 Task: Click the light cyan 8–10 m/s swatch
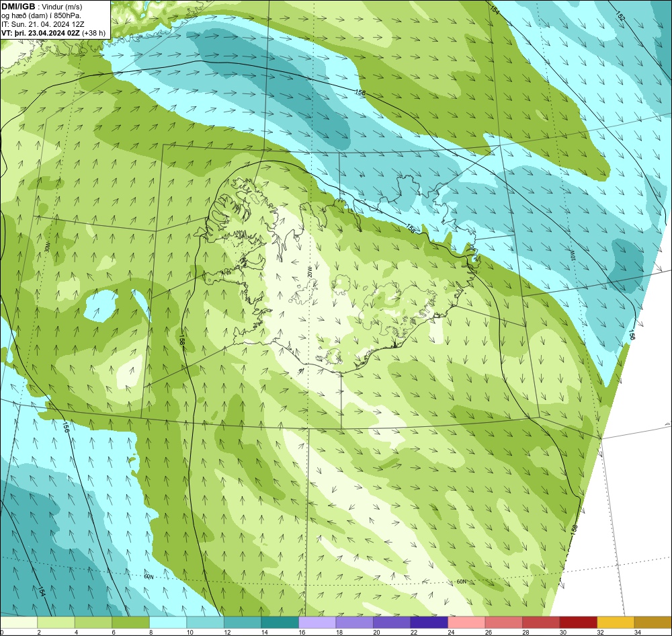coord(168,623)
